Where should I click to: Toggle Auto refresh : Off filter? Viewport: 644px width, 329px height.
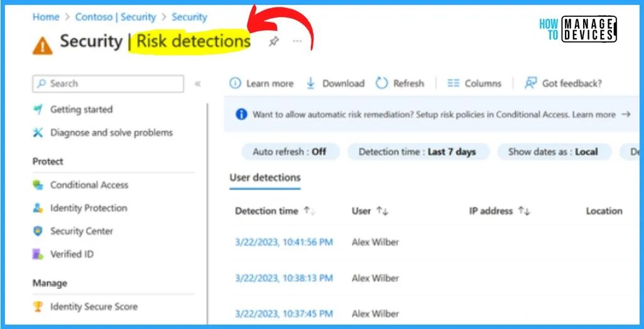pyautogui.click(x=290, y=152)
